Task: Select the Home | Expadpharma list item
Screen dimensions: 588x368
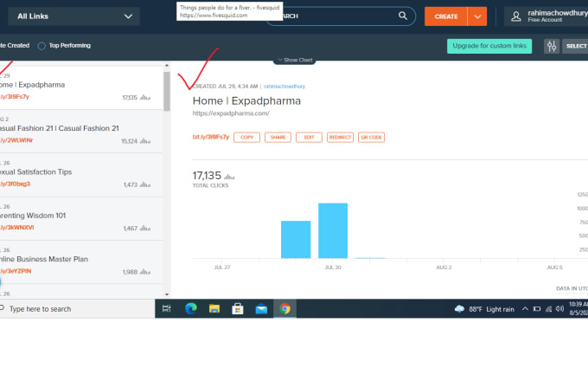Action: click(81, 87)
